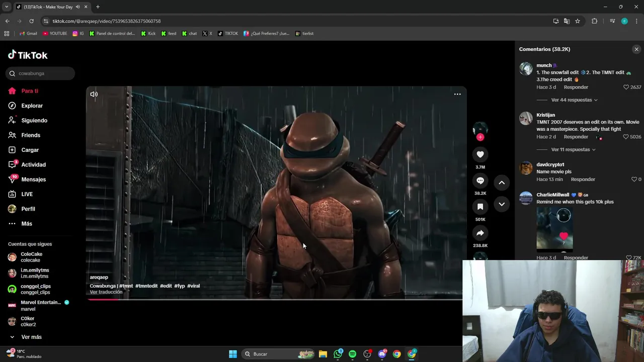Open the #tmnt hashtag
This screenshot has height=362, width=644.
126,286
